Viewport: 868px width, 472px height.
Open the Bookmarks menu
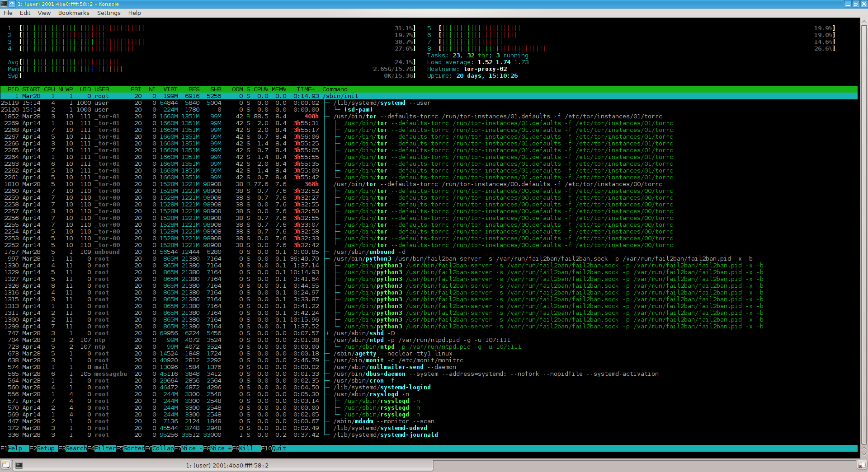tap(74, 13)
